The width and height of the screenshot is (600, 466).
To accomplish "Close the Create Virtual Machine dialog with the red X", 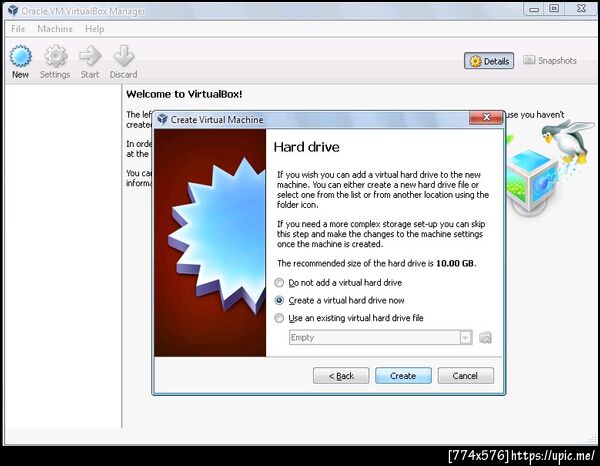I will tap(486, 117).
